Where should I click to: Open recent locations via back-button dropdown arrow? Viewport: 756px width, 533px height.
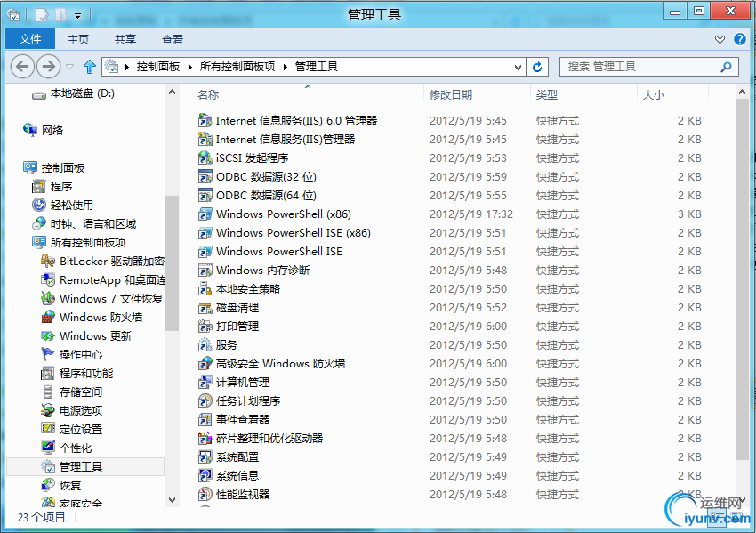pyautogui.click(x=70, y=66)
